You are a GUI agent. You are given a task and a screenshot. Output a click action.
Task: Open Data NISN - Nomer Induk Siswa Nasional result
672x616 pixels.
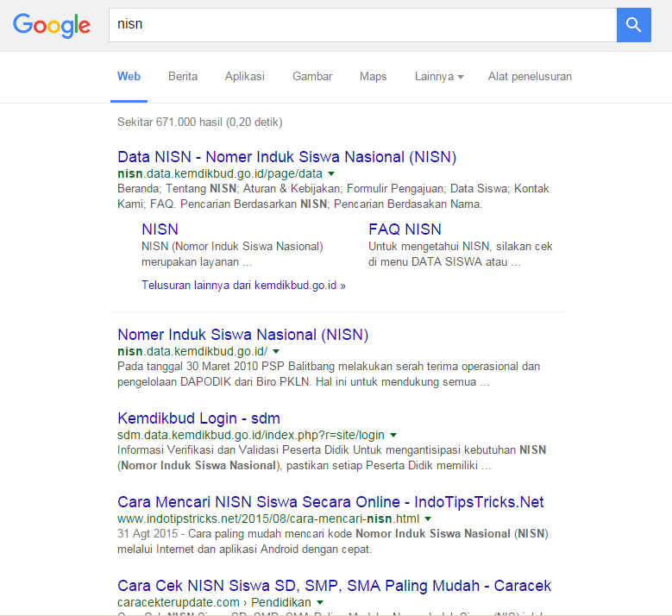pyautogui.click(x=286, y=157)
